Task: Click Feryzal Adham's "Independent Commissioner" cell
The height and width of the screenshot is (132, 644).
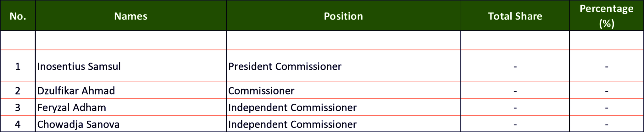Action: click(292, 107)
